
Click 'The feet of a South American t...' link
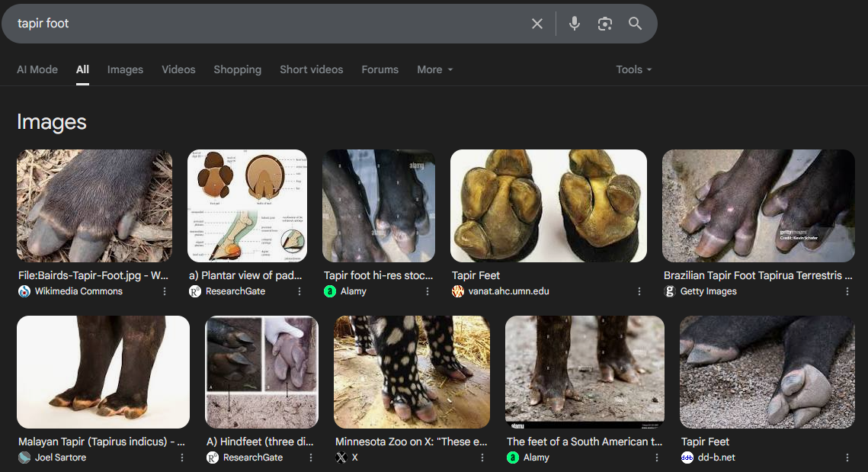click(584, 441)
